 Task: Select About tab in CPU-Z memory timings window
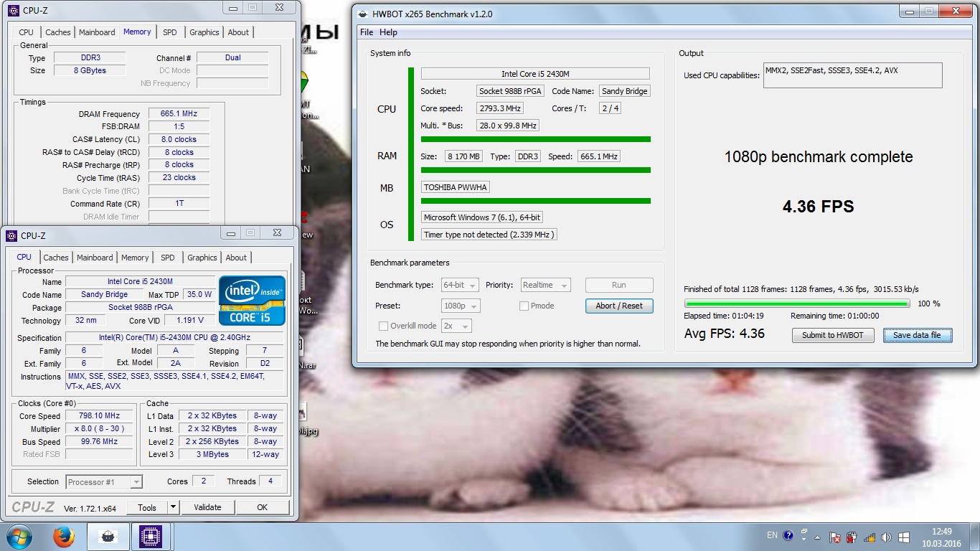point(238,32)
